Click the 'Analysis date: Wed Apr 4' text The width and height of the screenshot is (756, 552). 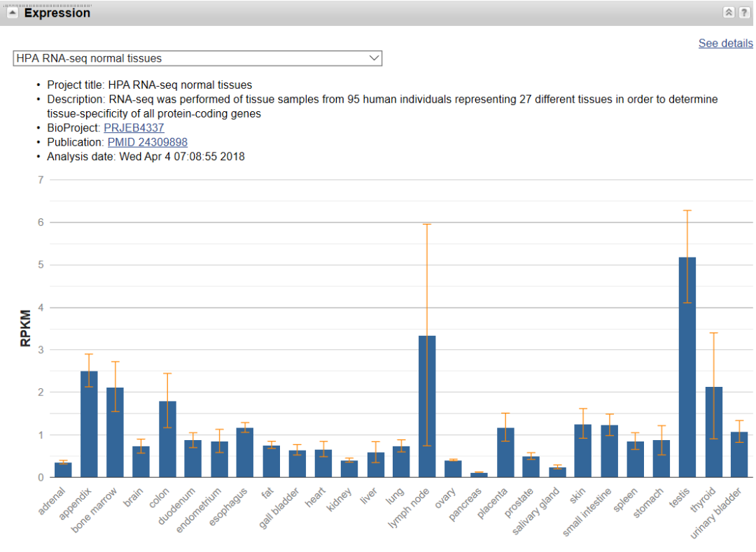point(146,157)
